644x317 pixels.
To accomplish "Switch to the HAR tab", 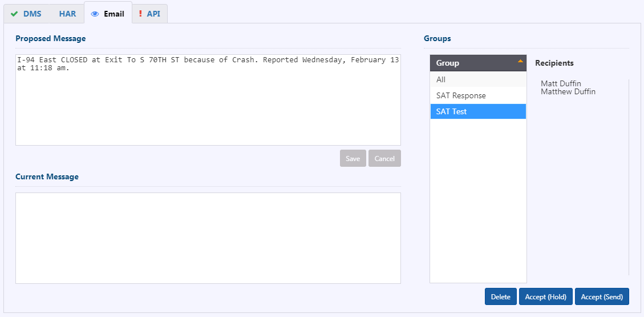I will pyautogui.click(x=67, y=14).
